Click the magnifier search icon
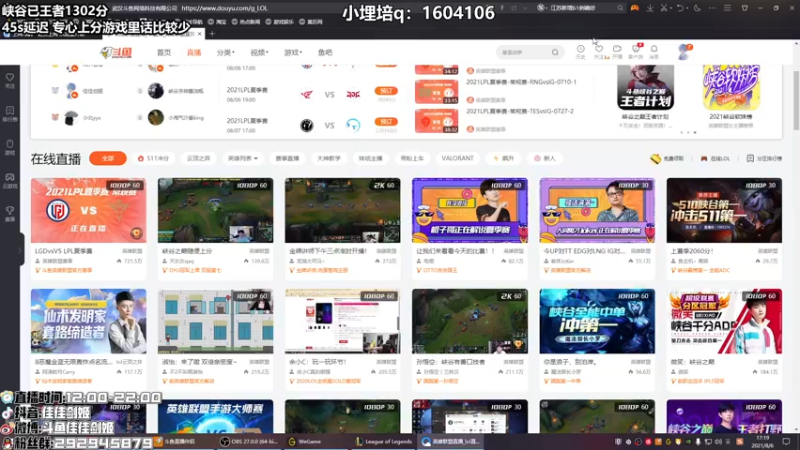The image size is (800, 450). 555,52
